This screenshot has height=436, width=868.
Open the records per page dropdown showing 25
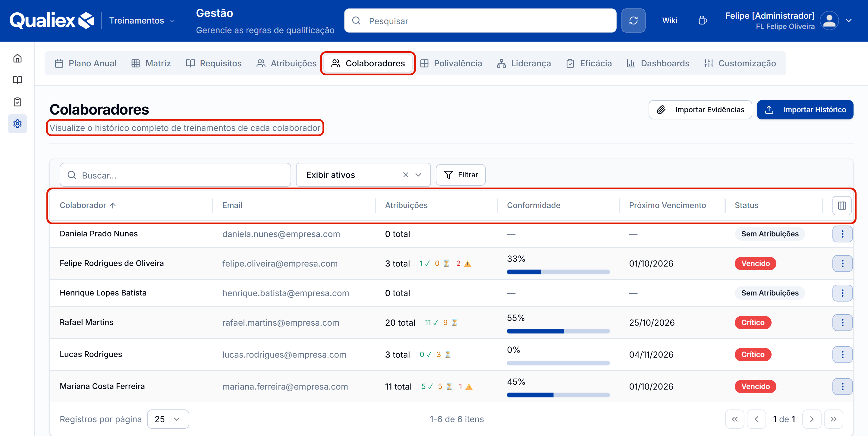[x=168, y=419]
